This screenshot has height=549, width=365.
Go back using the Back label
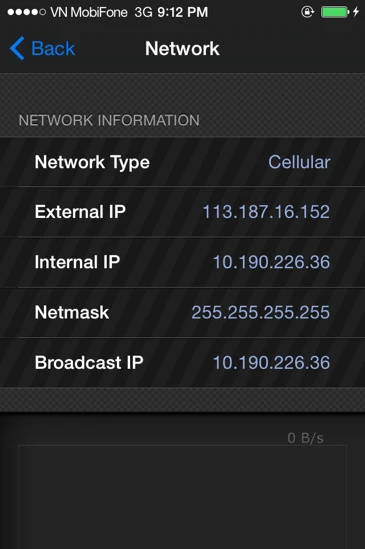[x=53, y=48]
